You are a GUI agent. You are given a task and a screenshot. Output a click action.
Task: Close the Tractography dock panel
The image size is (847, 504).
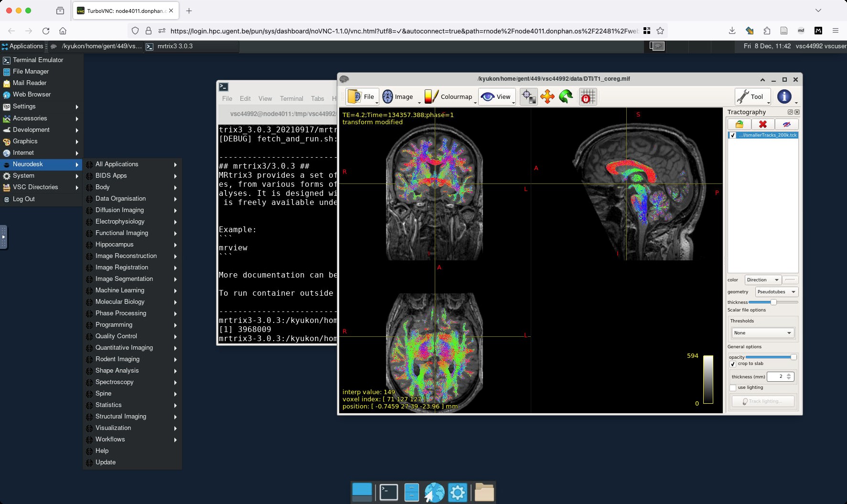click(x=797, y=112)
